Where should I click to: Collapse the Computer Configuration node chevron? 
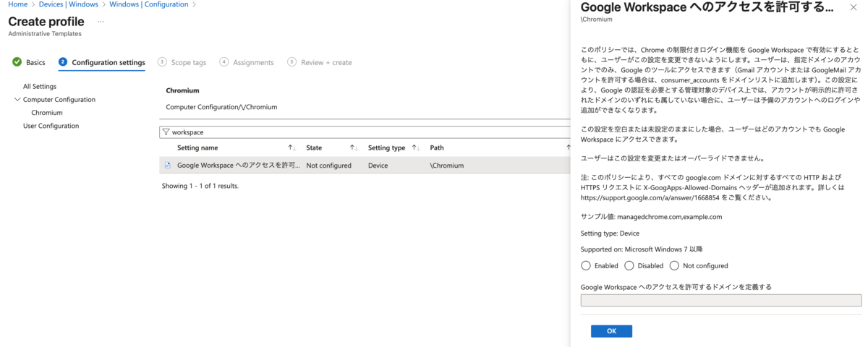pos(17,100)
